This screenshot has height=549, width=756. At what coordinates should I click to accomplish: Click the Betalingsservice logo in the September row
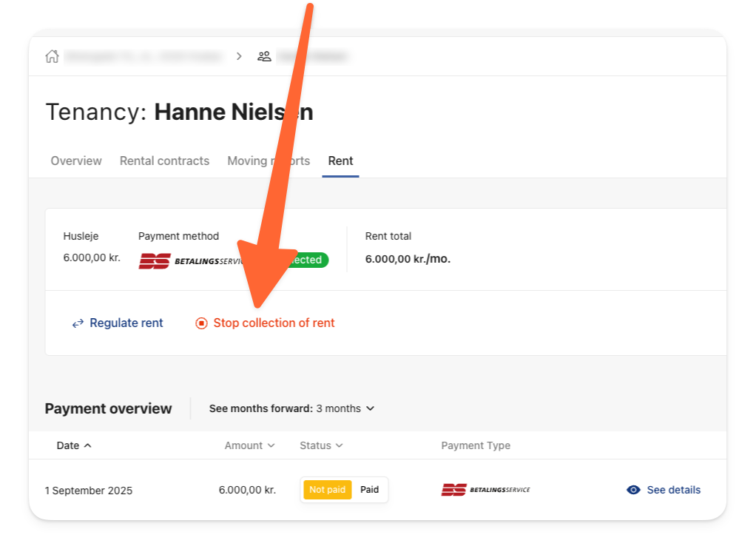485,490
